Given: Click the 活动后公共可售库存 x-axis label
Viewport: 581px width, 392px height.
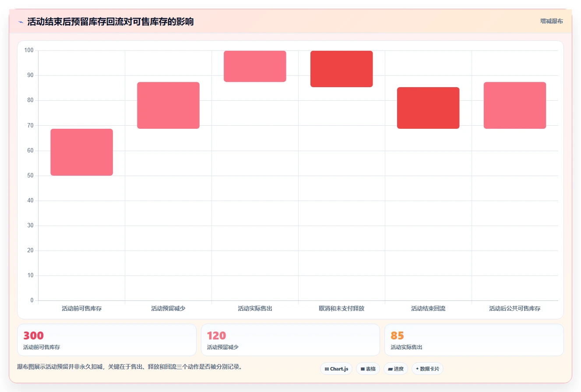Looking at the screenshot, I should click(x=515, y=308).
